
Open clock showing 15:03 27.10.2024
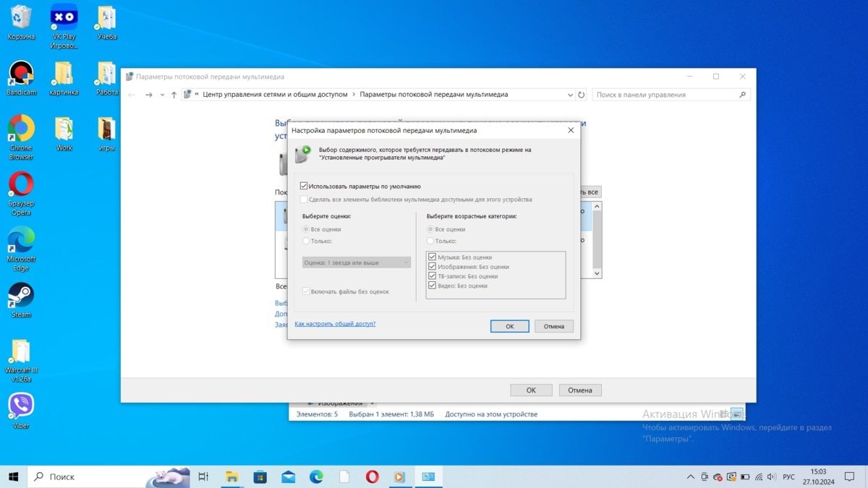click(x=818, y=476)
